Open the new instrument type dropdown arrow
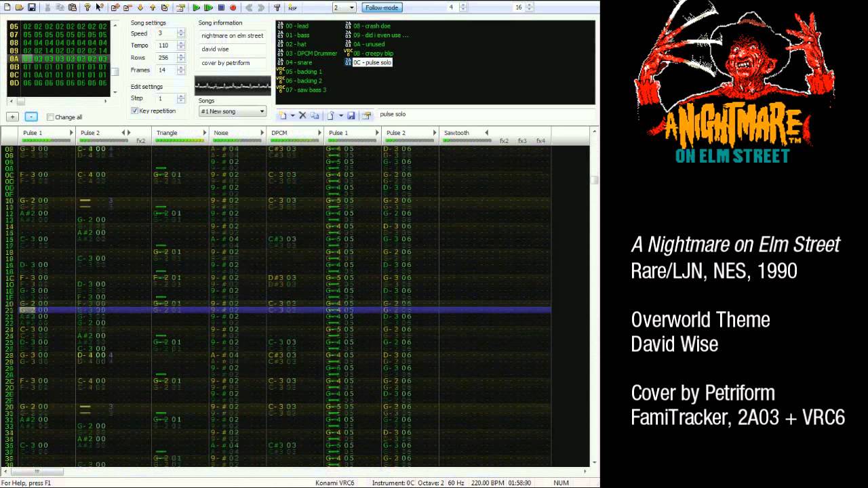868x488 pixels. point(292,115)
